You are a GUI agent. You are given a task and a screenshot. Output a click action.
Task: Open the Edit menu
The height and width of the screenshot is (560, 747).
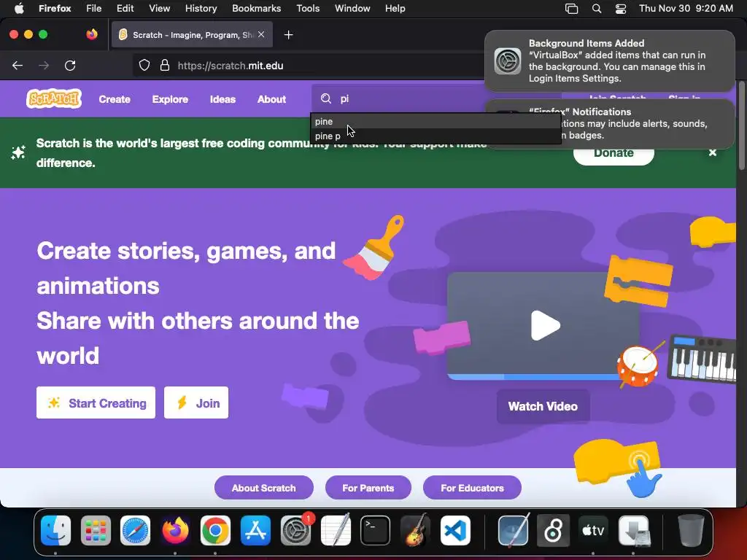click(x=125, y=8)
